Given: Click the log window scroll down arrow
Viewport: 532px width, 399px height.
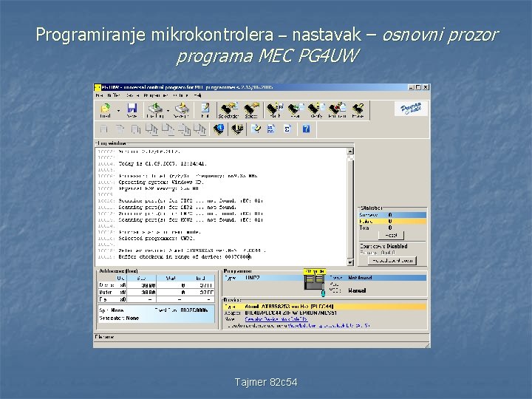Looking at the screenshot, I should tap(350, 262).
